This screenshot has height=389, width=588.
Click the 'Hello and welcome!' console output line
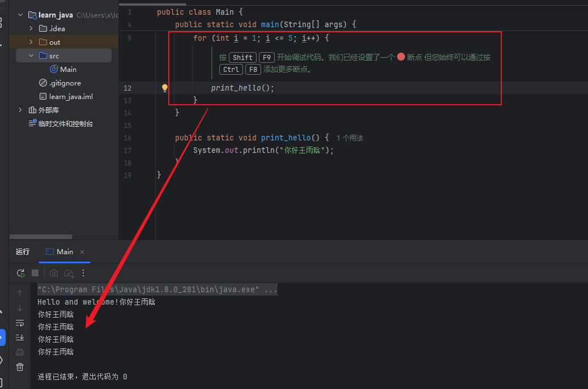pos(96,302)
